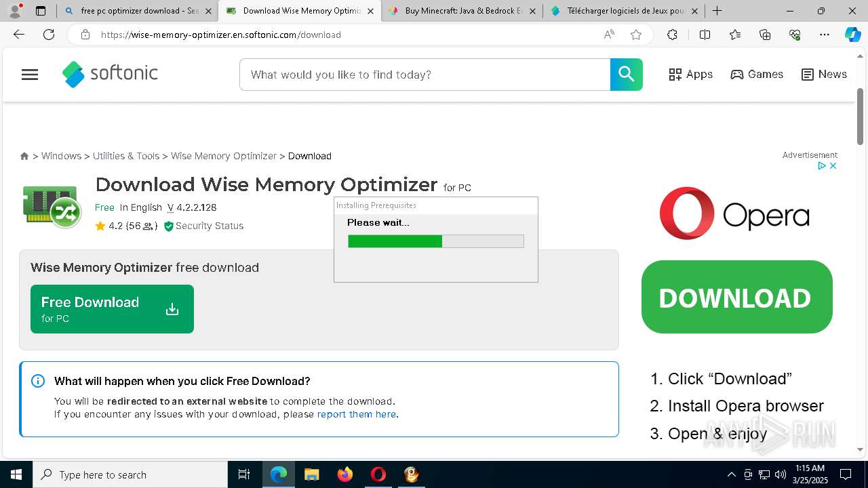Viewport: 868px width, 488px height.
Task: Click the AdChoices triangle icon
Action: 822,166
